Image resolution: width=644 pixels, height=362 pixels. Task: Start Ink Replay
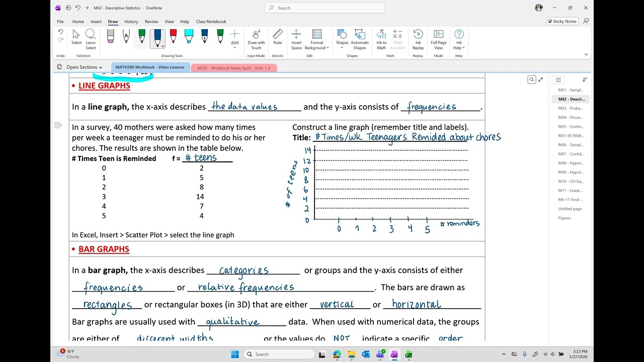[418, 39]
